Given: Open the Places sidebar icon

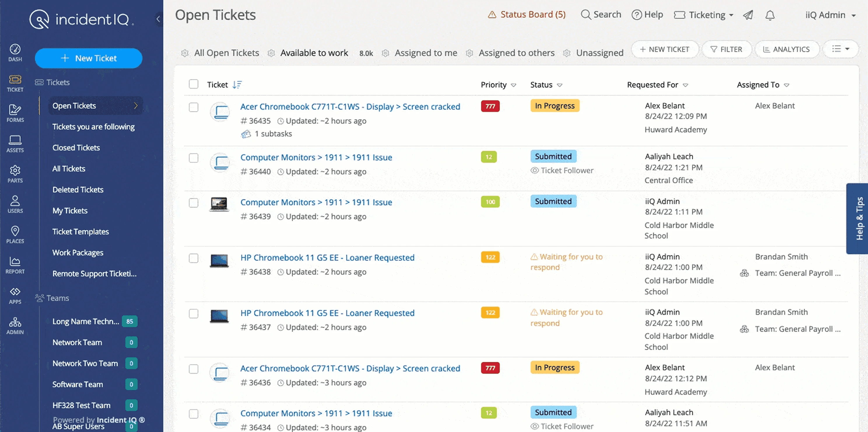Looking at the screenshot, I should (15, 235).
